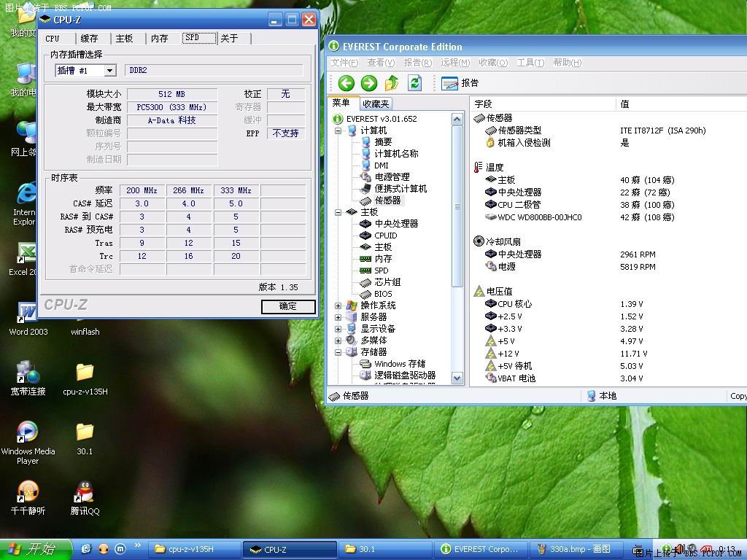Select CPUID in the EVEREST tree
747x560 pixels.
385,236
